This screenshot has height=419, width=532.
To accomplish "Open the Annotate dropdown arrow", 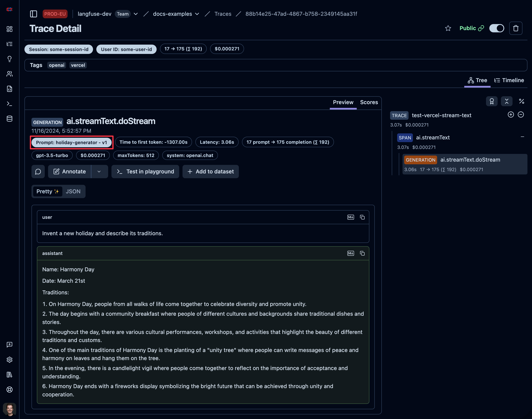I will tap(99, 172).
